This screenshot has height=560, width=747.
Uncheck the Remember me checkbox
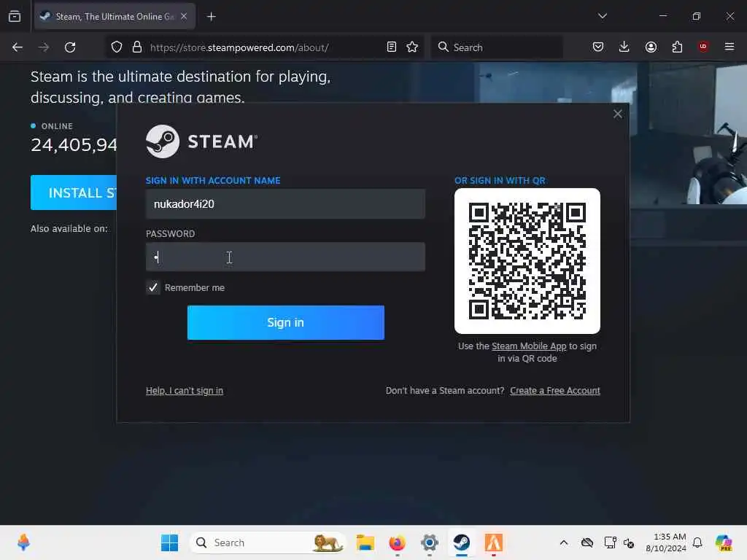click(153, 287)
